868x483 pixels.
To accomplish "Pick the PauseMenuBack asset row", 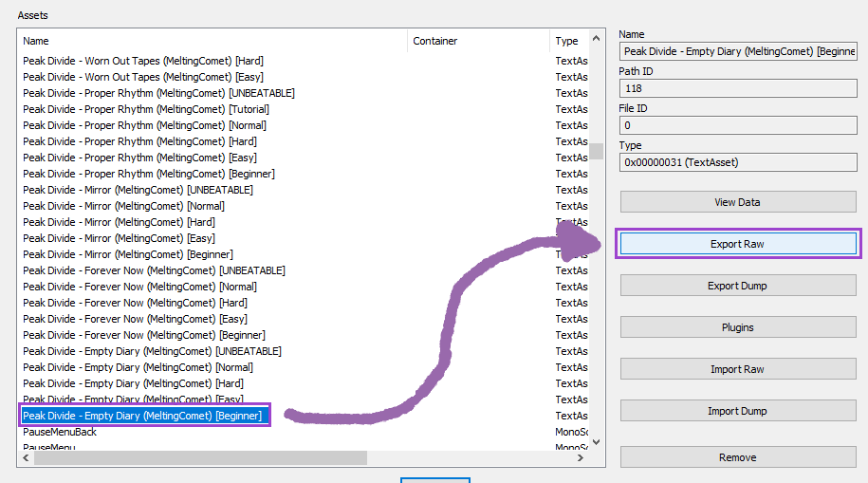I will click(x=60, y=432).
